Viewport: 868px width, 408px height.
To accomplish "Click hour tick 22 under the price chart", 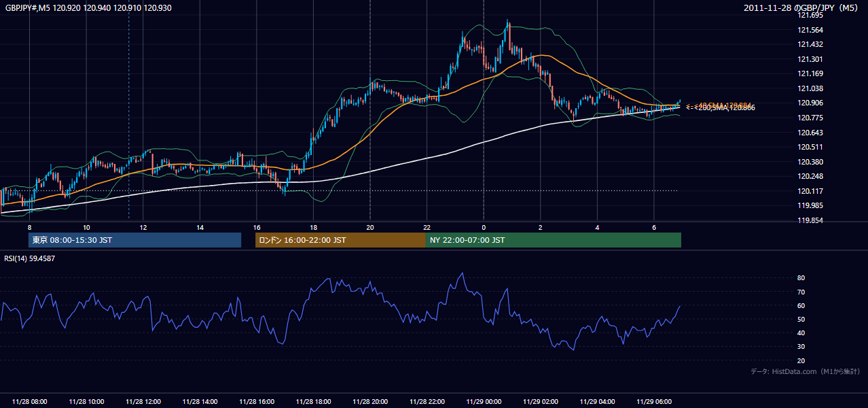I will 427,227.
